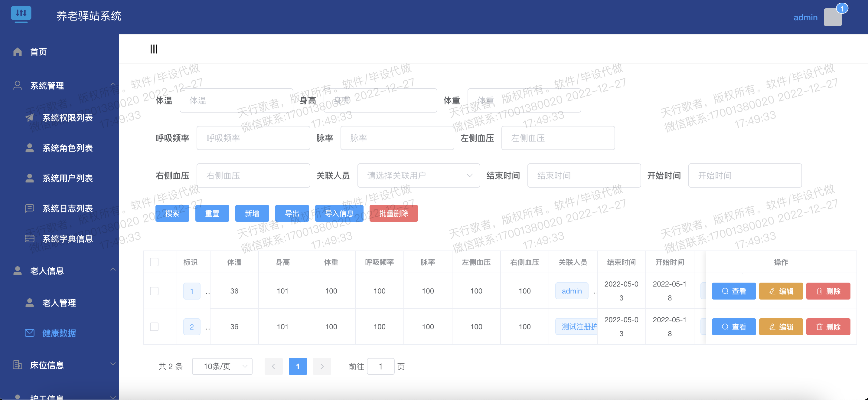The height and width of the screenshot is (400, 868).
Task: Check the checkbox for row 2
Action: coord(154,326)
